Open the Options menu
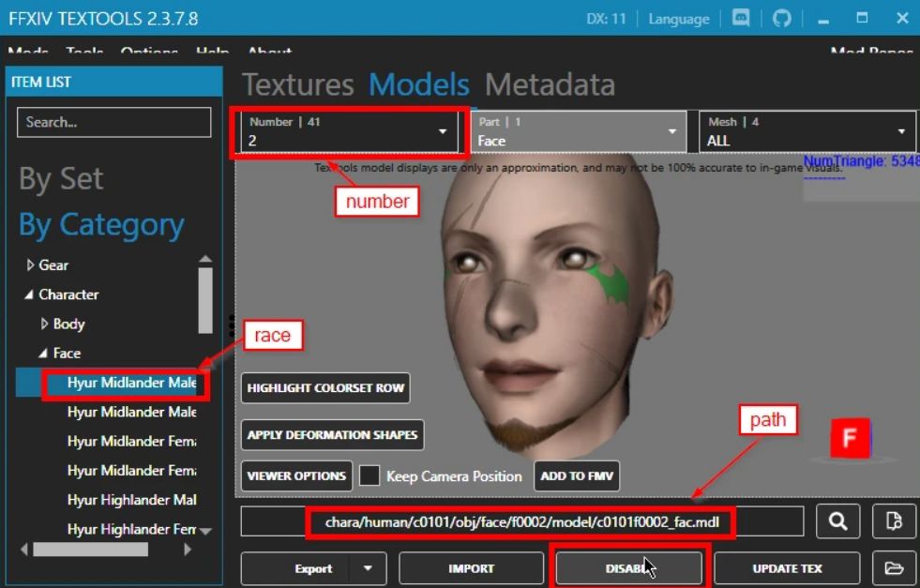The image size is (920, 588). click(x=149, y=51)
